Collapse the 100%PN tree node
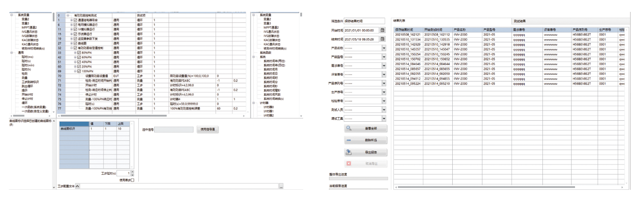Viewport: 644px width, 212px height. 75,71
